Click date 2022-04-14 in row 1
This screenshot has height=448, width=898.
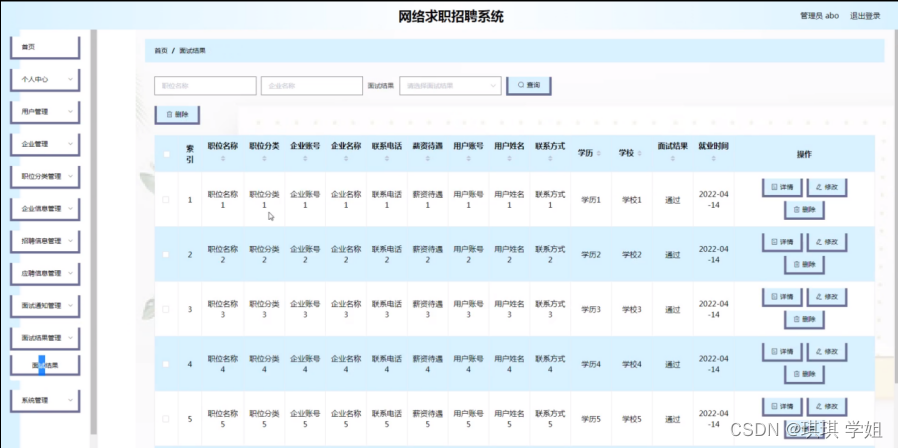click(714, 199)
